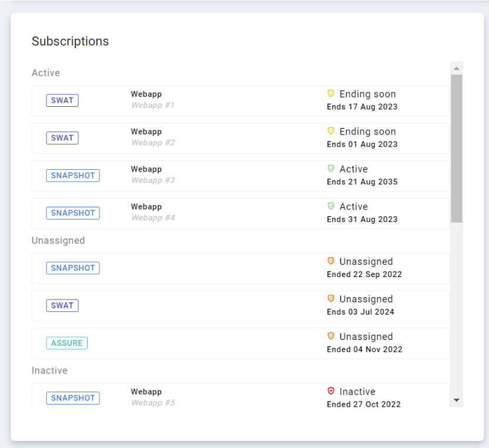Screen dimensions: 489x448
Task: Click the vertical scrollbar thumb
Action: [x=457, y=148]
